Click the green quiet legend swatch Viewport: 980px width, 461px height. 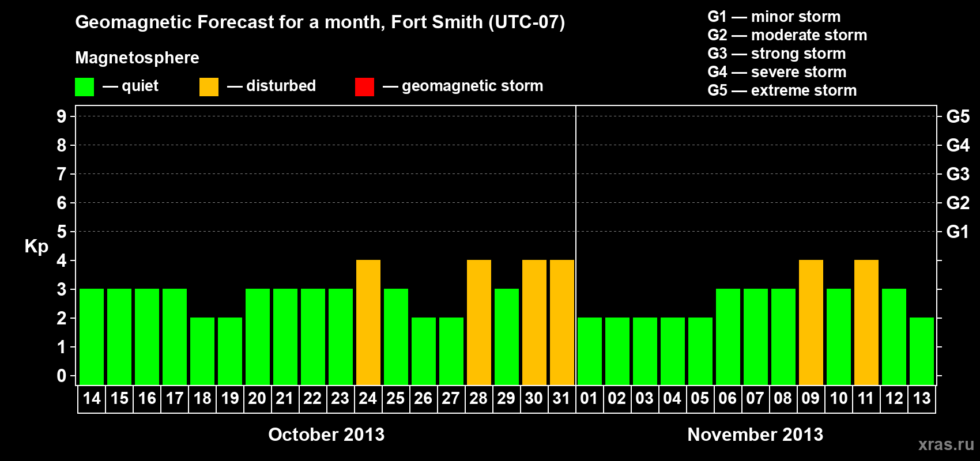pyautogui.click(x=84, y=87)
